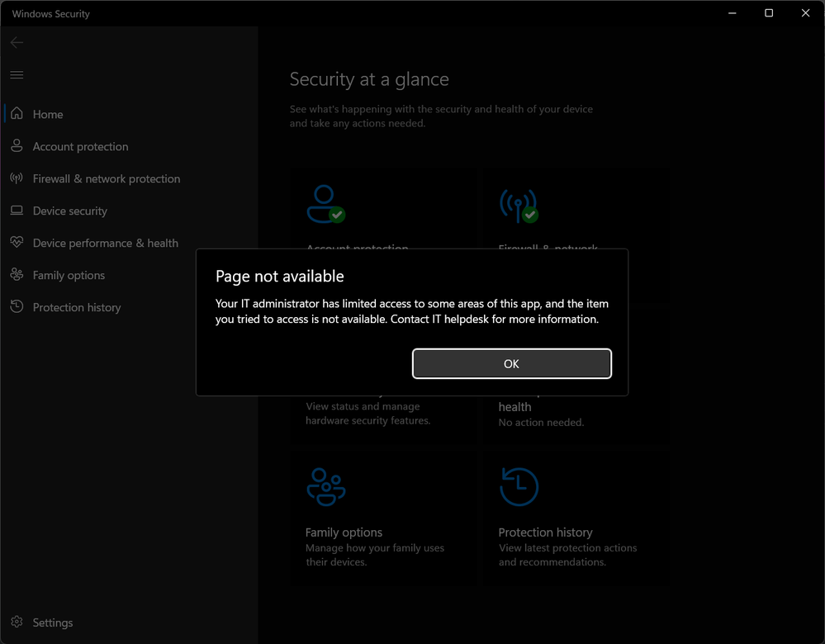This screenshot has width=825, height=644.
Task: Toggle the hamburger navigation menu
Action: [x=17, y=74]
